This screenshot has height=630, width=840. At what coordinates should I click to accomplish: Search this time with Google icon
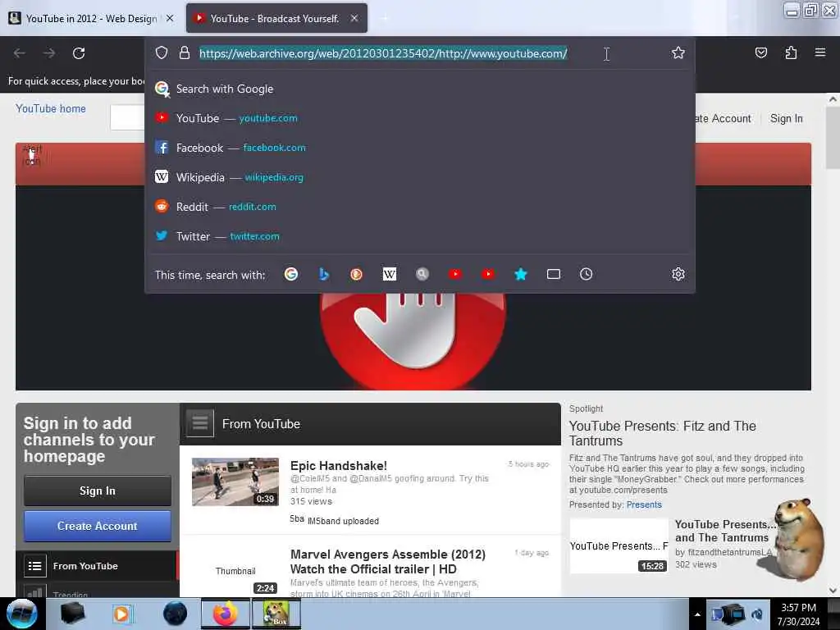pos(291,274)
